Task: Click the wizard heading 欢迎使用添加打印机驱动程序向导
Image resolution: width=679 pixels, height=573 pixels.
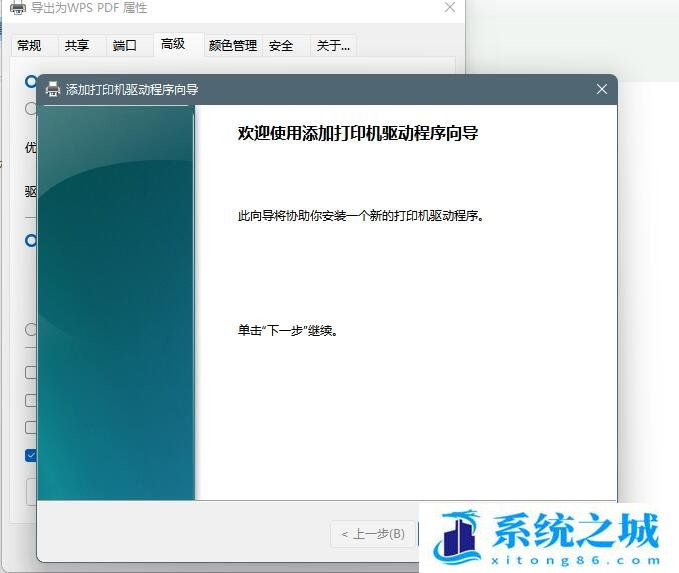Action: pos(358,133)
